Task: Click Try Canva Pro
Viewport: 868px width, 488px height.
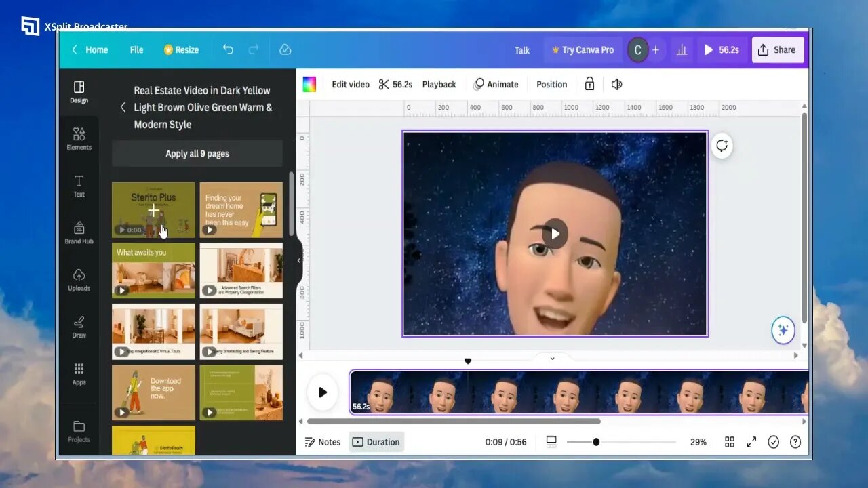Action: pyautogui.click(x=583, y=50)
